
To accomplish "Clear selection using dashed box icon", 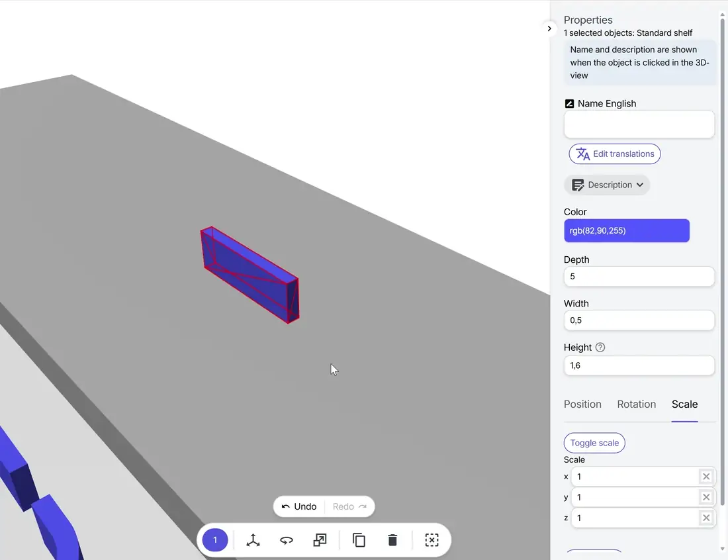I will pos(432,540).
